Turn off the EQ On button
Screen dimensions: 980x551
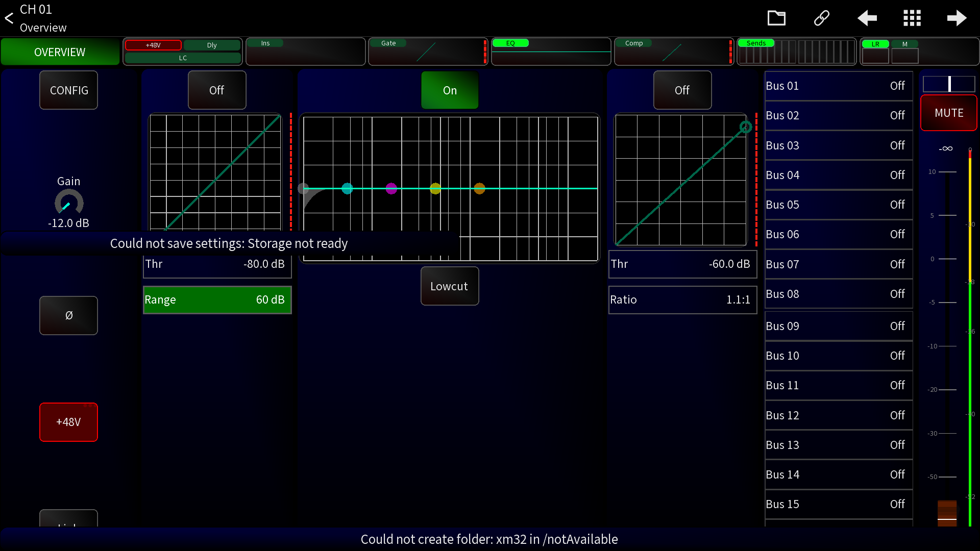click(450, 90)
